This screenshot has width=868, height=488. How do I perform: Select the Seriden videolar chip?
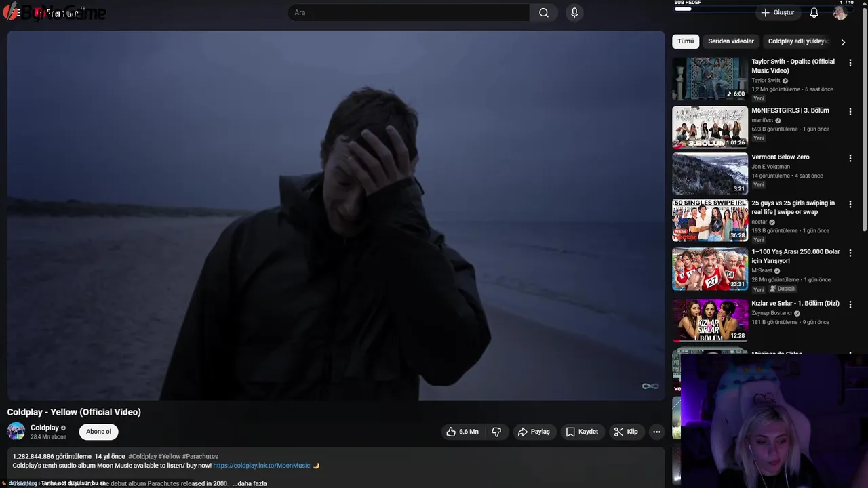pos(731,41)
